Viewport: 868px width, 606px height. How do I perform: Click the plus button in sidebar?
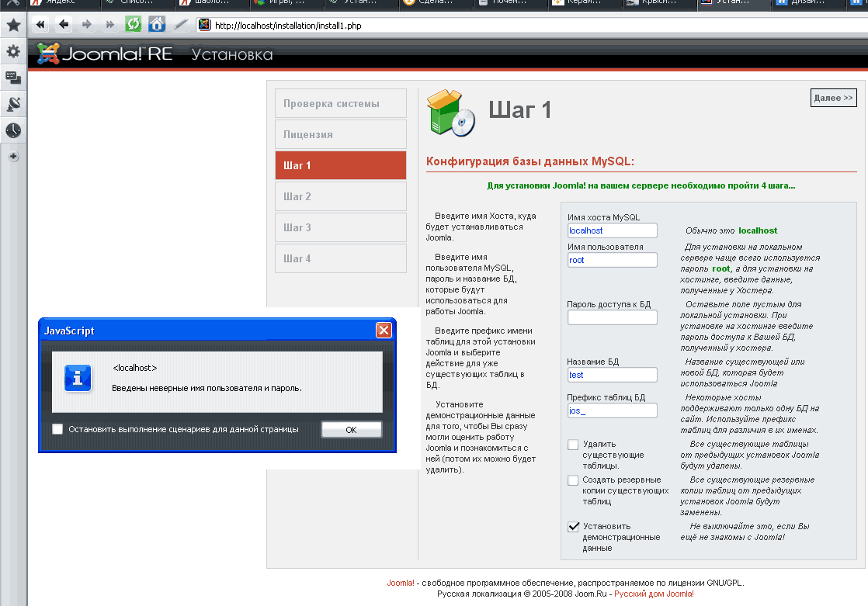coord(13,156)
